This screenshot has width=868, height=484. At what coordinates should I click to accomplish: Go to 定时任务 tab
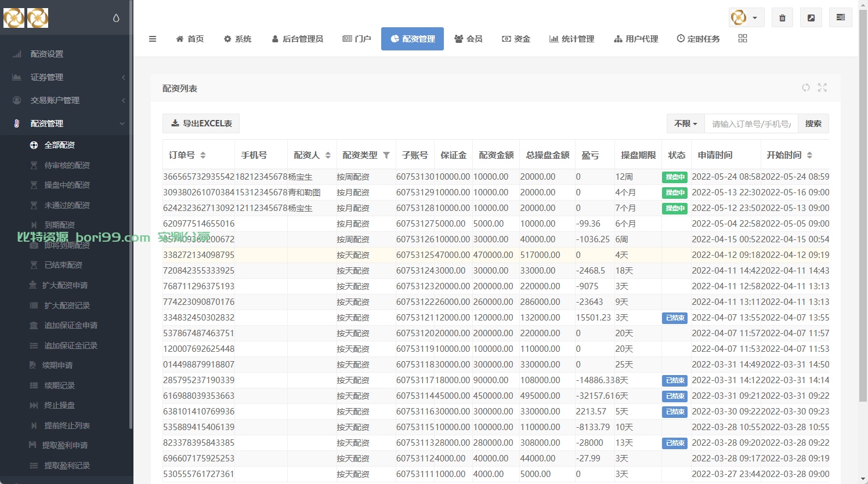pyautogui.click(x=698, y=39)
